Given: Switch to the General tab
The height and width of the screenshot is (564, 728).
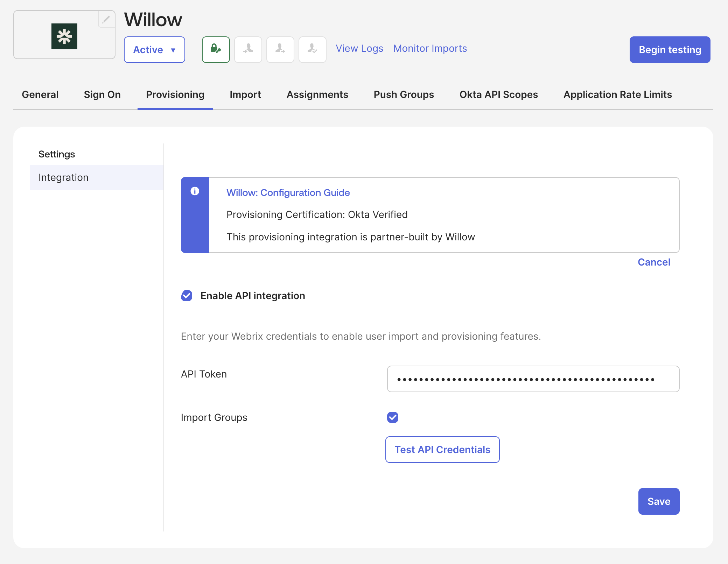Looking at the screenshot, I should point(40,94).
